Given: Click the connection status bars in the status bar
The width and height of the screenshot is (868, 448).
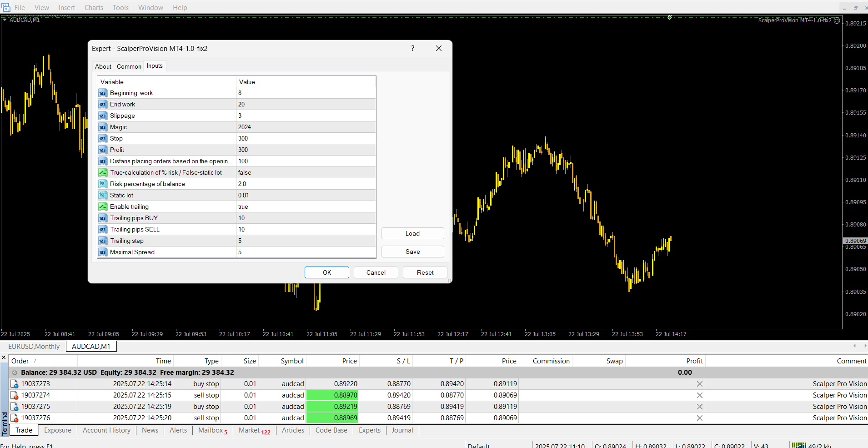Looking at the screenshot, I should click(x=798, y=446).
